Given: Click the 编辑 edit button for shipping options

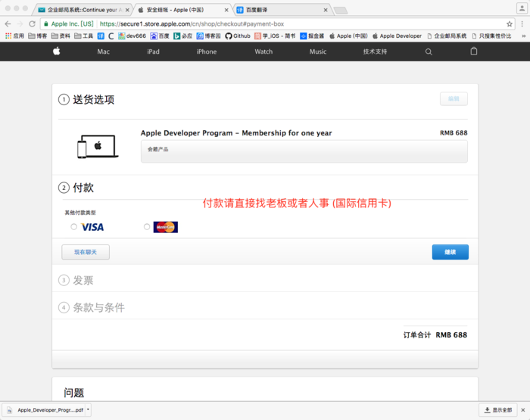Looking at the screenshot, I should (x=454, y=98).
